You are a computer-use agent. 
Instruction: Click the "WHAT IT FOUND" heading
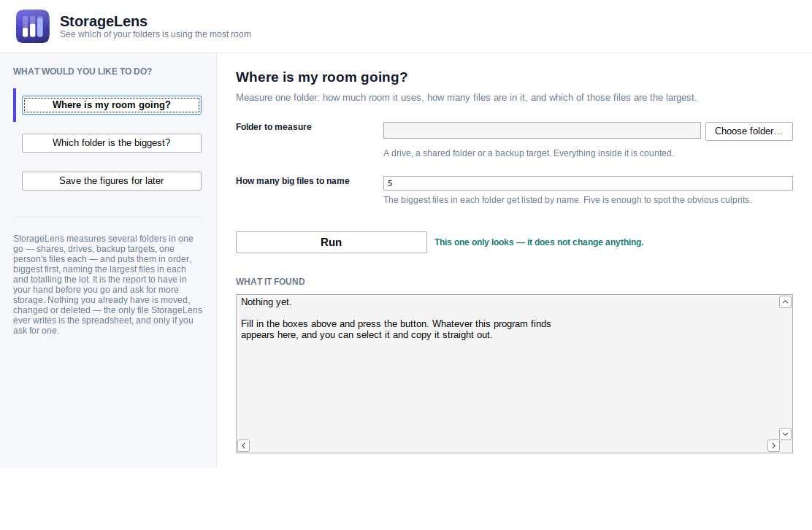pyautogui.click(x=270, y=282)
